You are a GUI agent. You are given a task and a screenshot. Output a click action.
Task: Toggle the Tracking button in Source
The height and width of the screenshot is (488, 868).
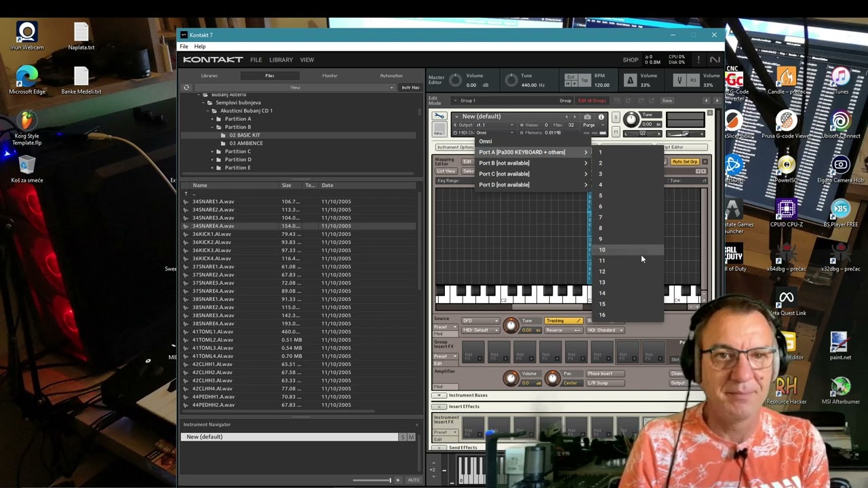point(564,321)
